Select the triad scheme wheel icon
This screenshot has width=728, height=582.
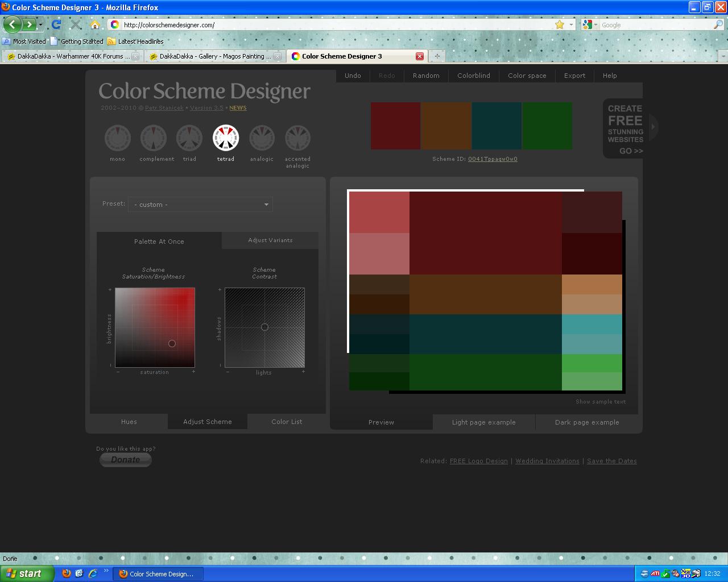(189, 138)
